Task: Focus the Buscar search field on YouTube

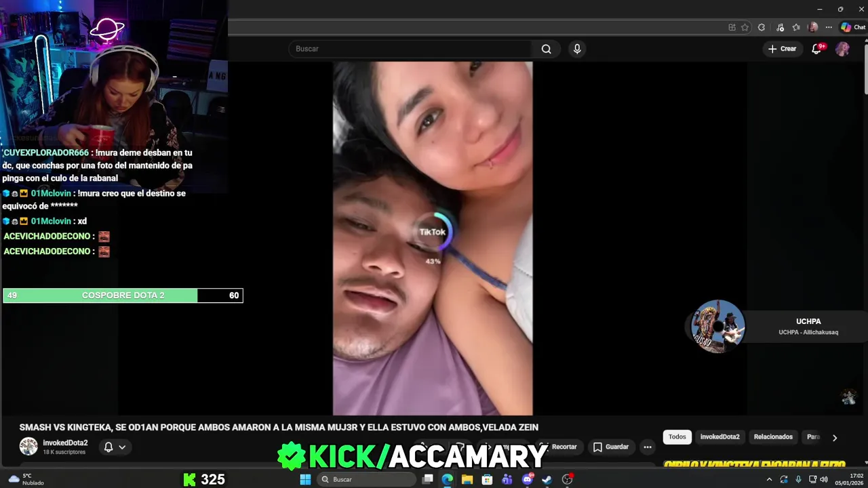Action: tap(411, 49)
